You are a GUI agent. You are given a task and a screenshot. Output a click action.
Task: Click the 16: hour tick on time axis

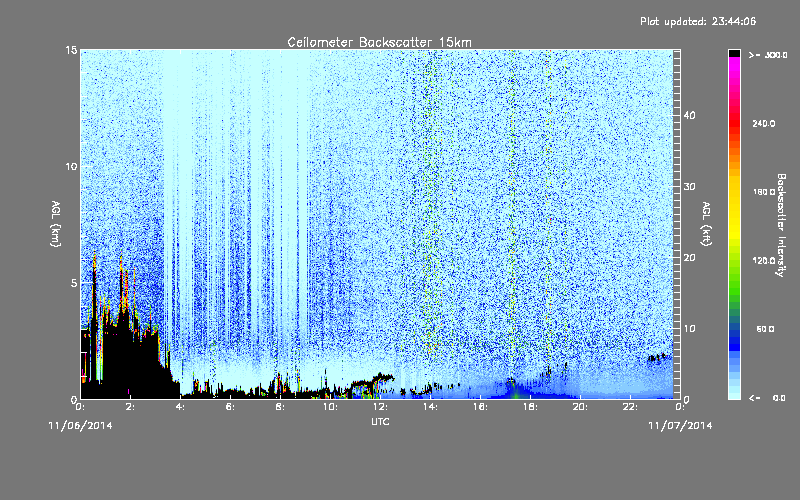click(x=480, y=407)
